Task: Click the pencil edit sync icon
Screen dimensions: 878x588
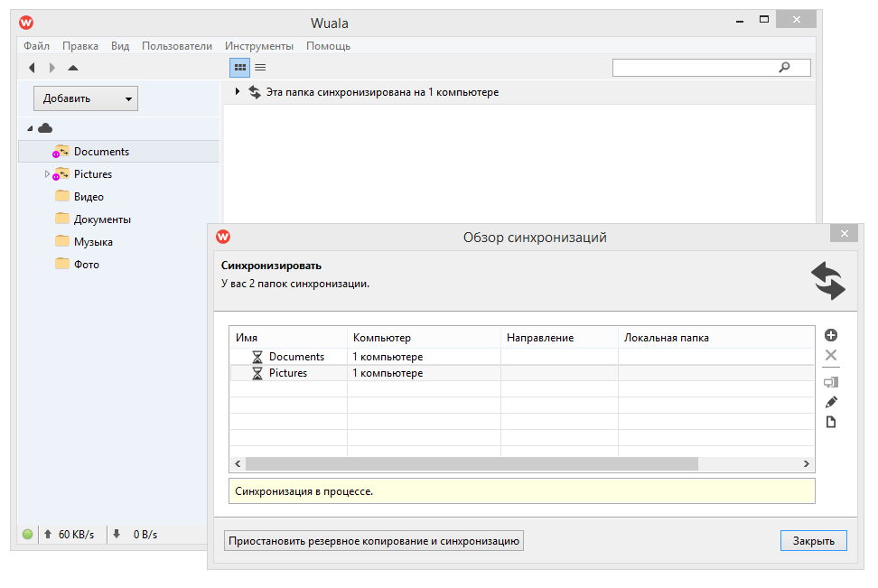Action: 831,402
